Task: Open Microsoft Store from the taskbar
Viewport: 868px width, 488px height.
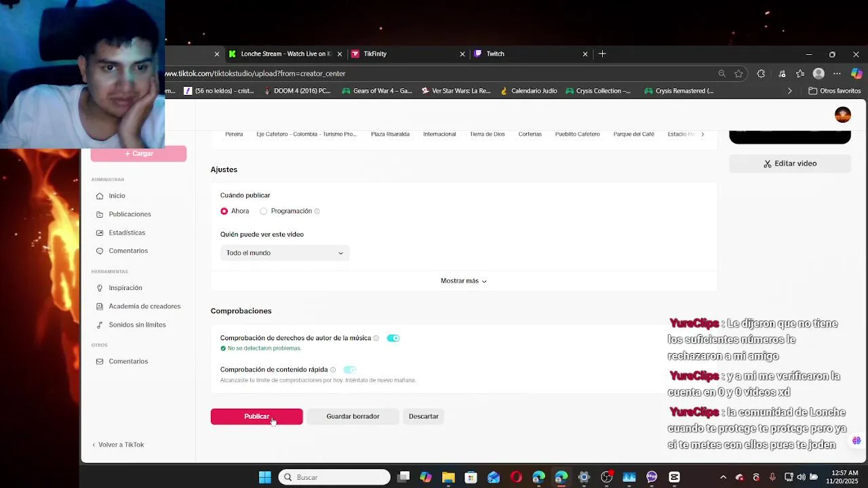Action: (x=471, y=477)
